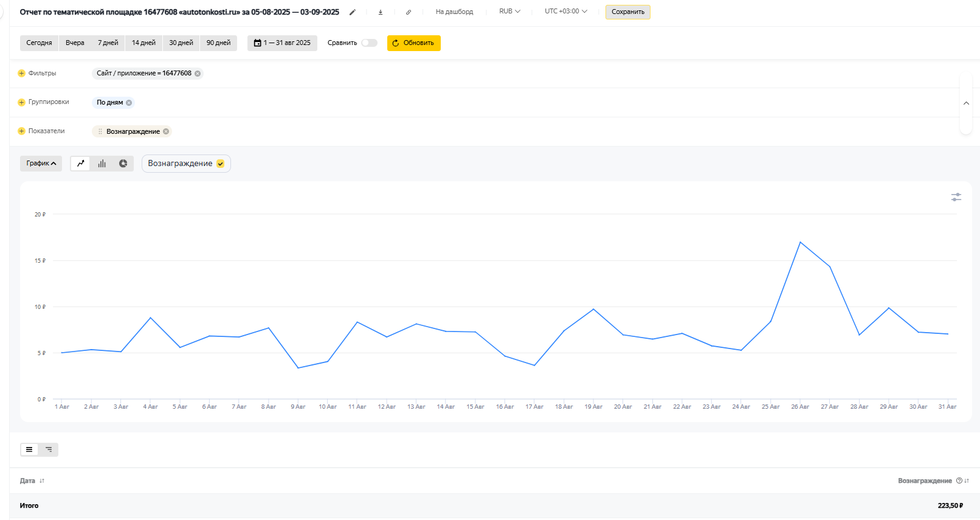The image size is (980, 520).
Task: Toggle the Сравнить comparison switch
Action: (x=369, y=43)
